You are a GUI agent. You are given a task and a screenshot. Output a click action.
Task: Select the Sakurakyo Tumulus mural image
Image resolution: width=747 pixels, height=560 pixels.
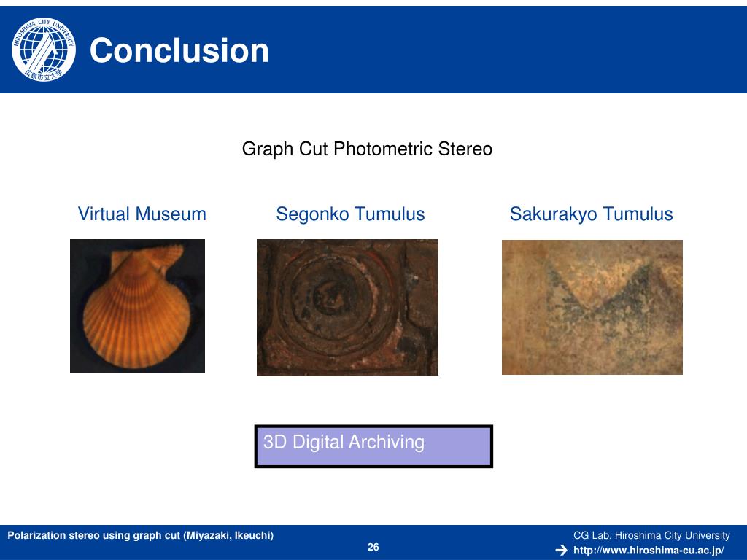click(592, 307)
